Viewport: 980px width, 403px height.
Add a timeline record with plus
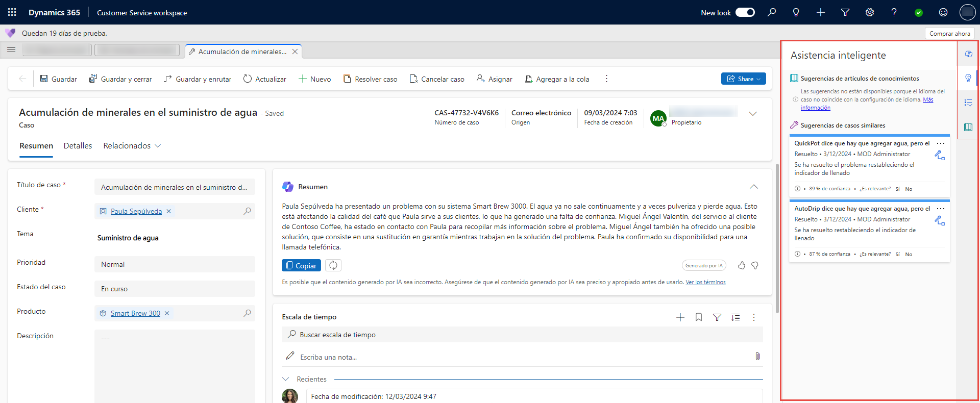tap(680, 317)
